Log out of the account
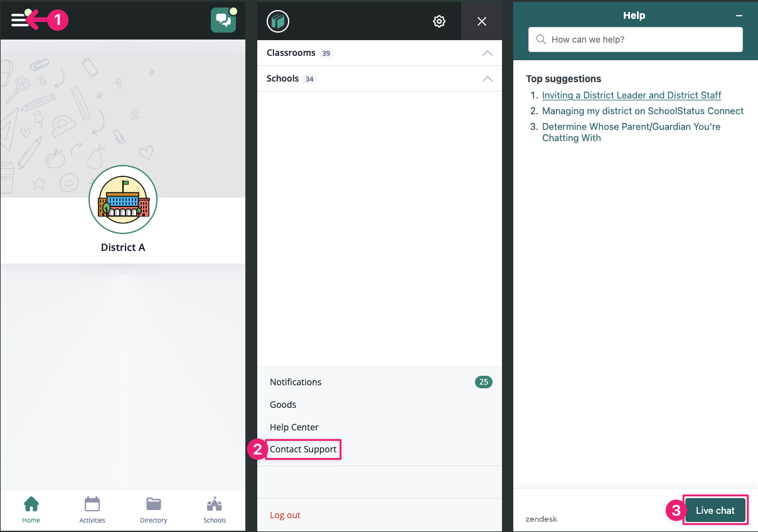The width and height of the screenshot is (758, 532). pyautogui.click(x=285, y=515)
